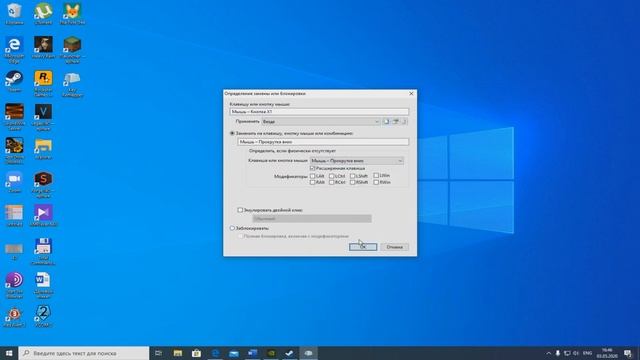This screenshot has height=360, width=640.
Task: Open Word from the taskbar
Action: (x=253, y=353)
